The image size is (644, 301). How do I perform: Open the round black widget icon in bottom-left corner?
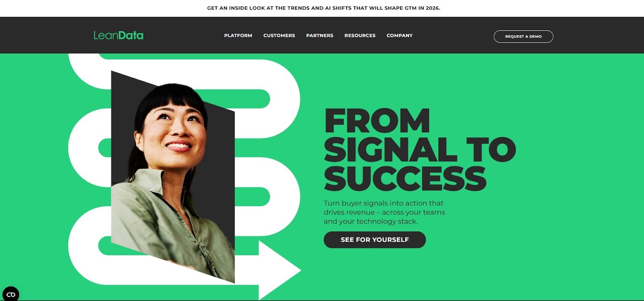pyautogui.click(x=11, y=294)
